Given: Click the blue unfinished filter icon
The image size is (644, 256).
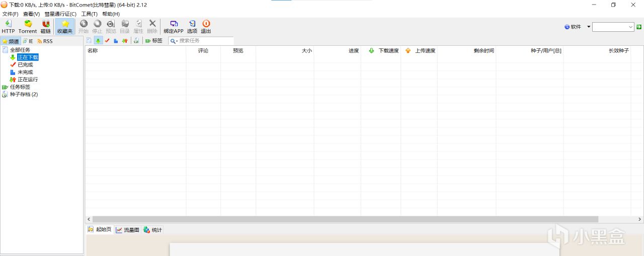Looking at the screenshot, I should [x=116, y=40].
